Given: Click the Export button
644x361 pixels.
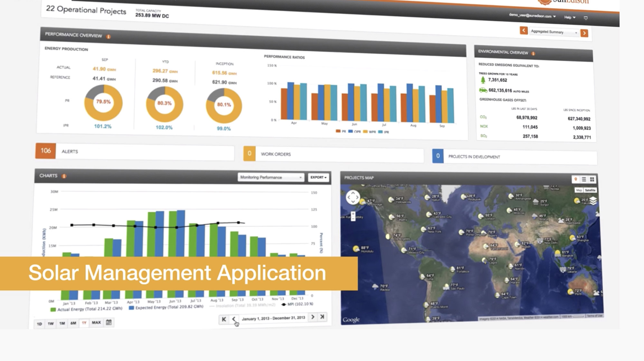Looking at the screenshot, I should click(318, 177).
